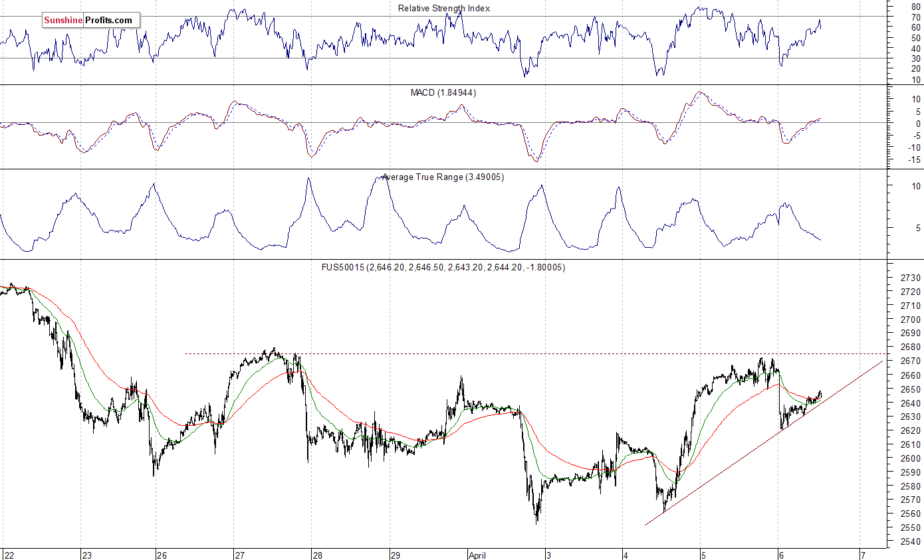Click the ATR axis value 5

(x=919, y=228)
